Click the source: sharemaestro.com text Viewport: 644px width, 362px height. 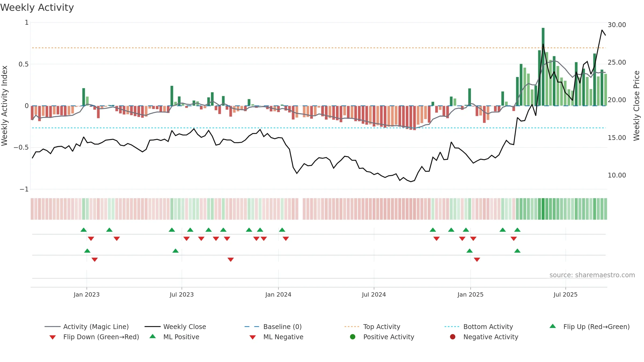592,275
